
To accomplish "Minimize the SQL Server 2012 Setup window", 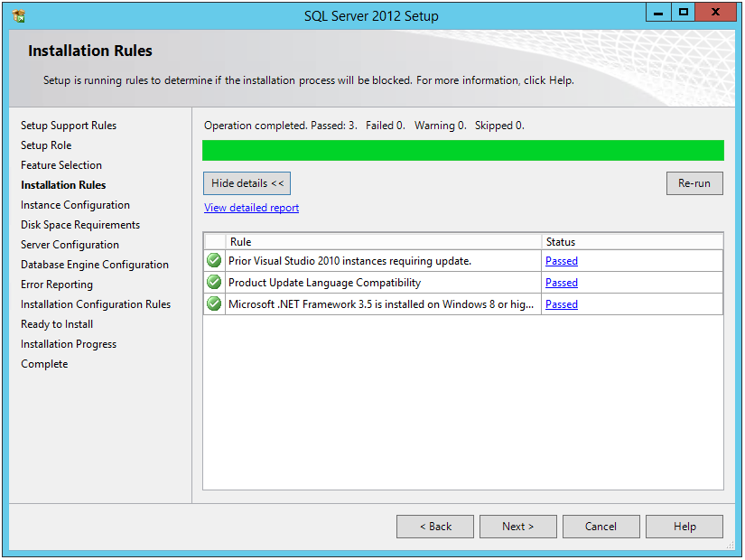I will pyautogui.click(x=658, y=13).
